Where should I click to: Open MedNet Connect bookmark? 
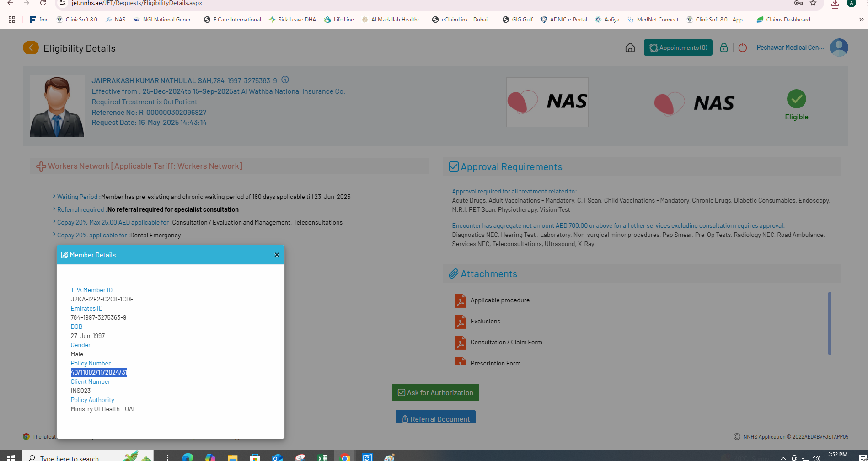[653, 20]
